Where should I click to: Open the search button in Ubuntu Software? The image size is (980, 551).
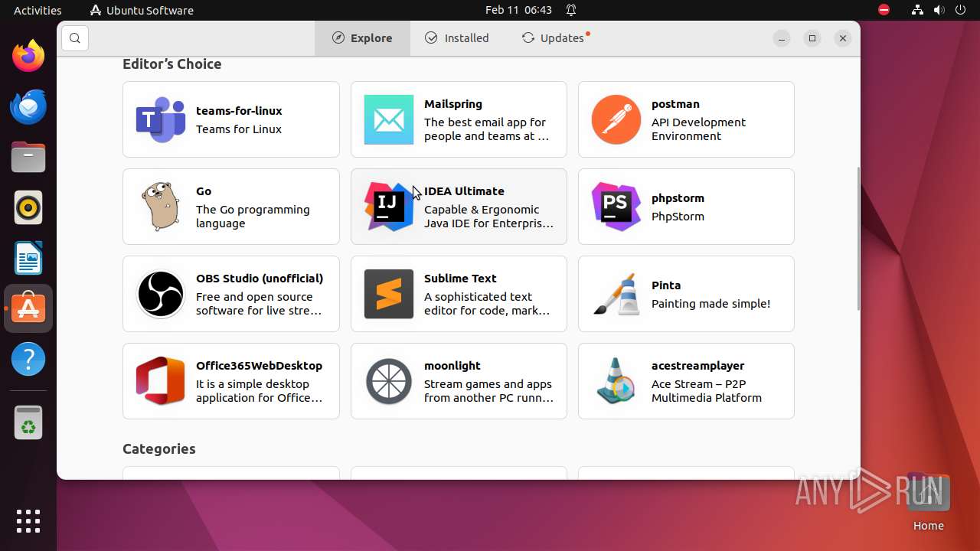74,38
